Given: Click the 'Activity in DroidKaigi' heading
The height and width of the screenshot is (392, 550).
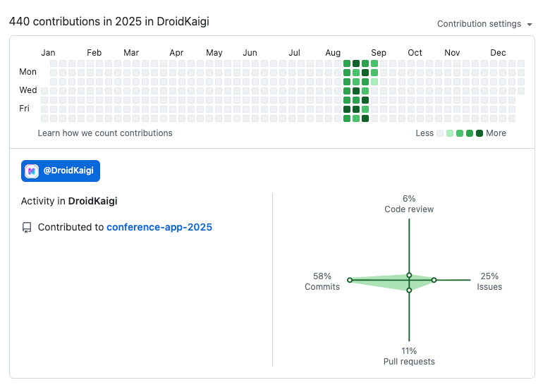Looking at the screenshot, I should pos(69,201).
